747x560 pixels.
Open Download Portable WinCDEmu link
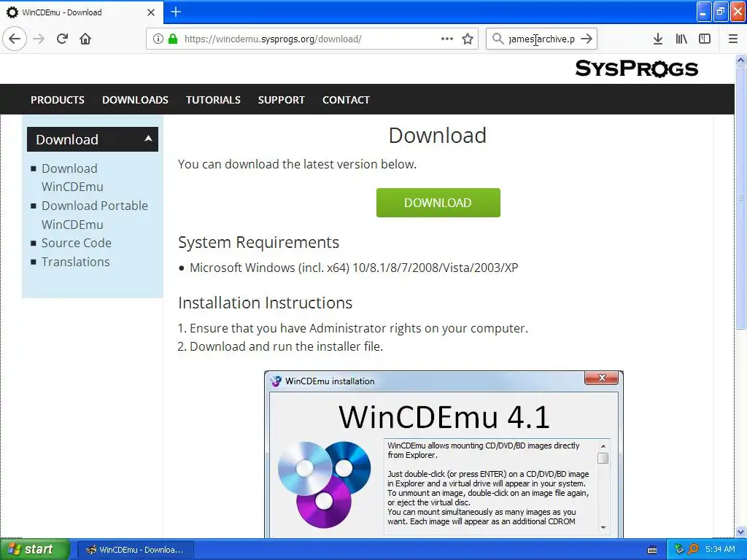95,215
